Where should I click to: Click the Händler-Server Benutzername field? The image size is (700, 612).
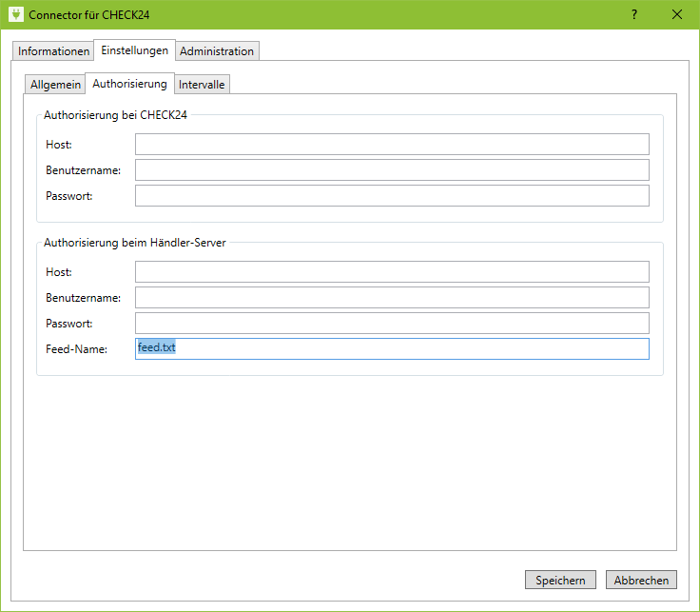click(x=392, y=298)
